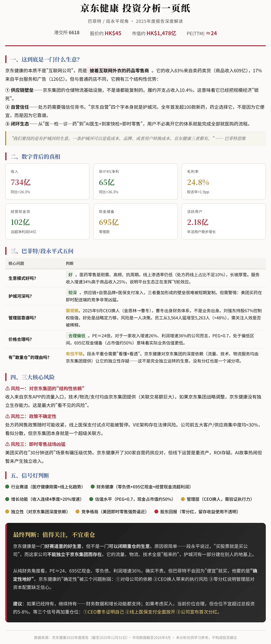Click the yellow dot beside 独立性
Viewport: 271px width, 644px height.
pos(7,511)
